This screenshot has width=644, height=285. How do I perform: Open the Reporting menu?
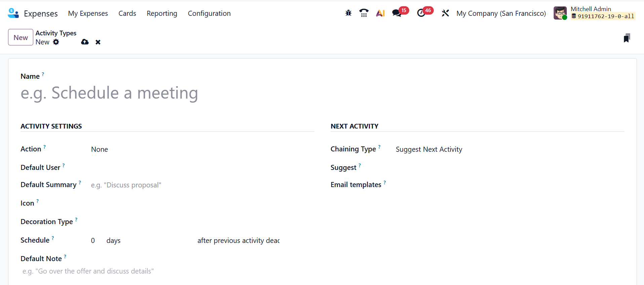[162, 13]
